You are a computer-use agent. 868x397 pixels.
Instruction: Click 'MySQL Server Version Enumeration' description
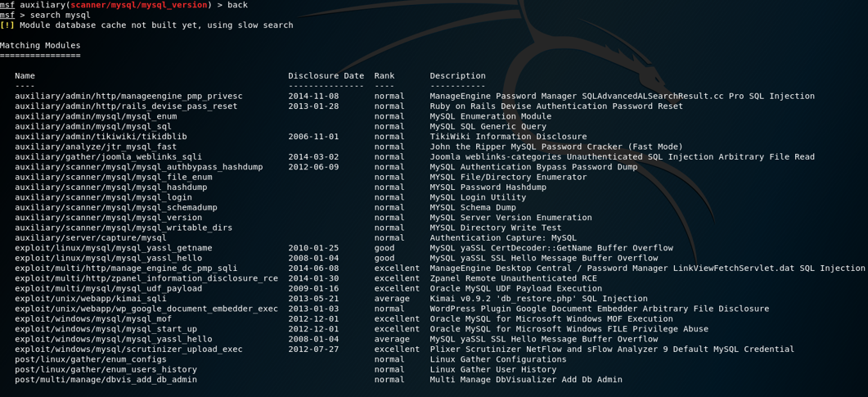[x=511, y=218]
